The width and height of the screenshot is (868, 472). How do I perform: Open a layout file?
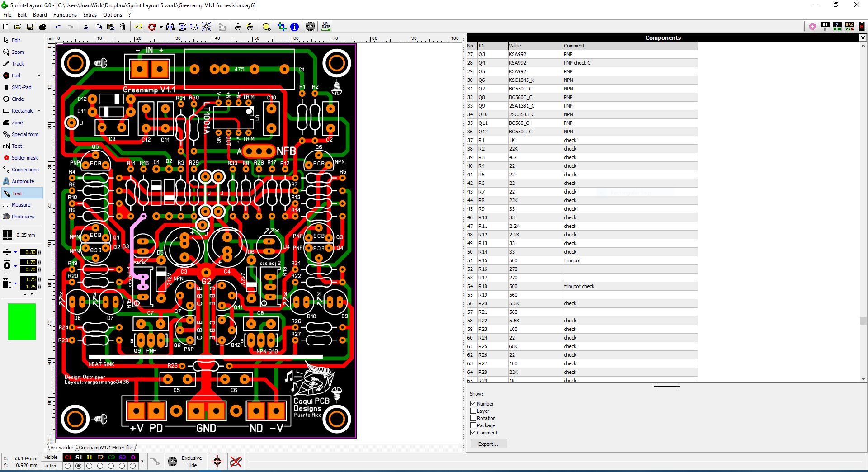[x=18, y=27]
